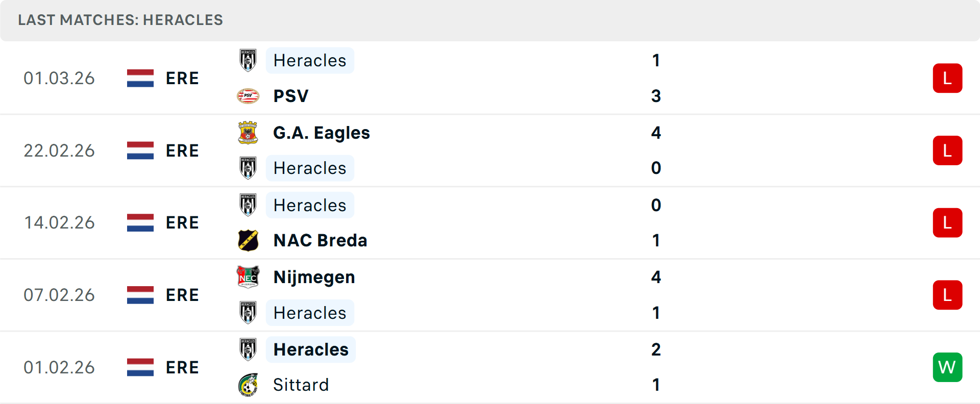Click Netherlands flag on the 22.02.26 row
The image size is (980, 404).
tap(140, 150)
